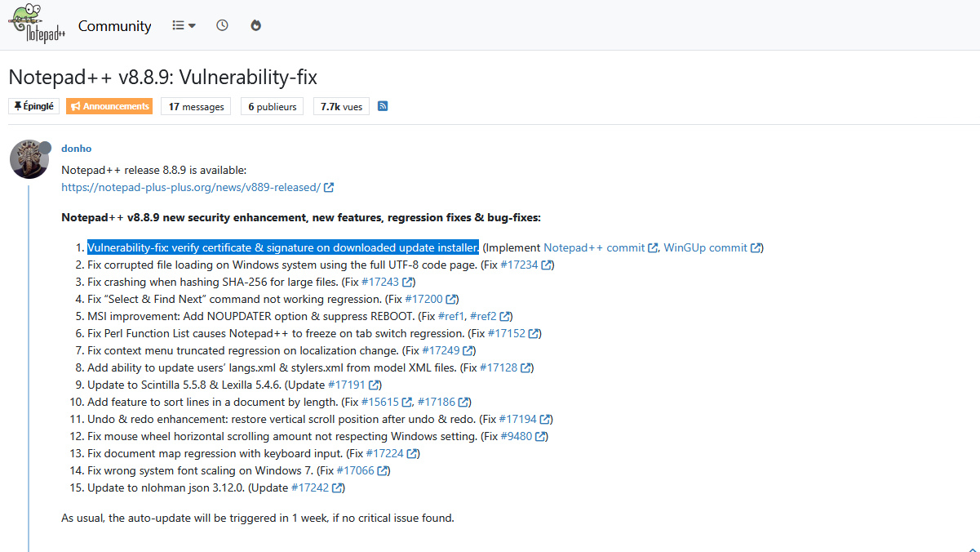Toggle the 17 messages summary panel
This screenshot has width=980, height=552.
(196, 105)
